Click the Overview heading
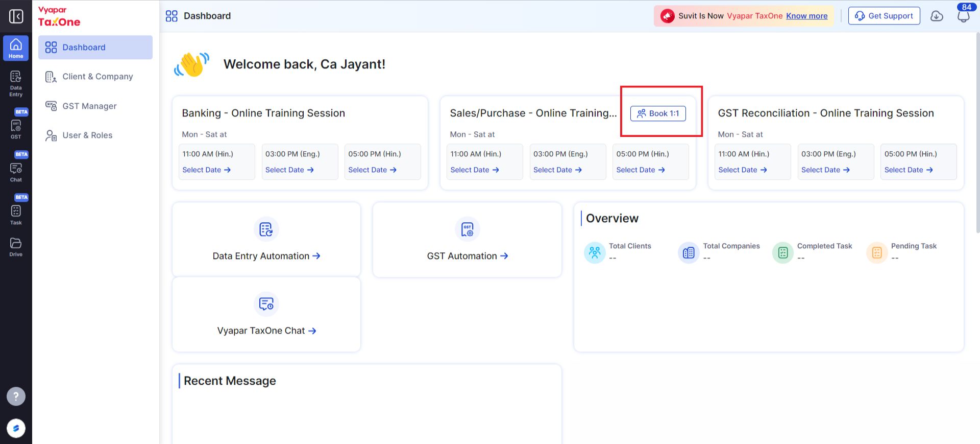 [x=612, y=218]
